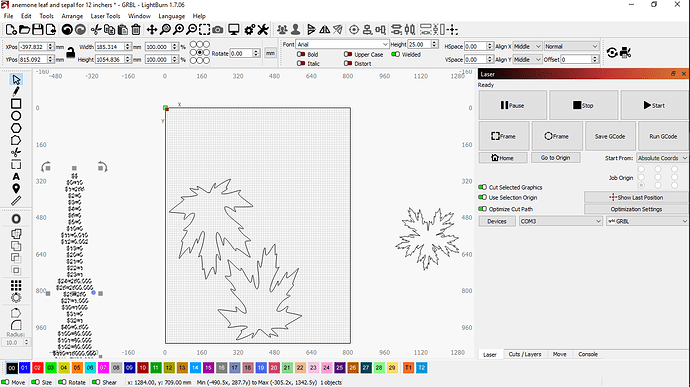The height and width of the screenshot is (387, 690).
Task: Switch to the Cuts / Layers tab
Action: pyautogui.click(x=525, y=354)
